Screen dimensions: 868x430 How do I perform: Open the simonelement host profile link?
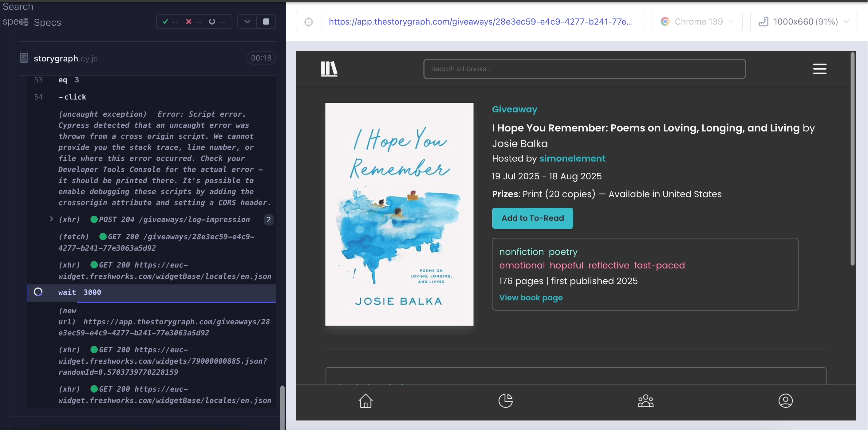pos(572,158)
